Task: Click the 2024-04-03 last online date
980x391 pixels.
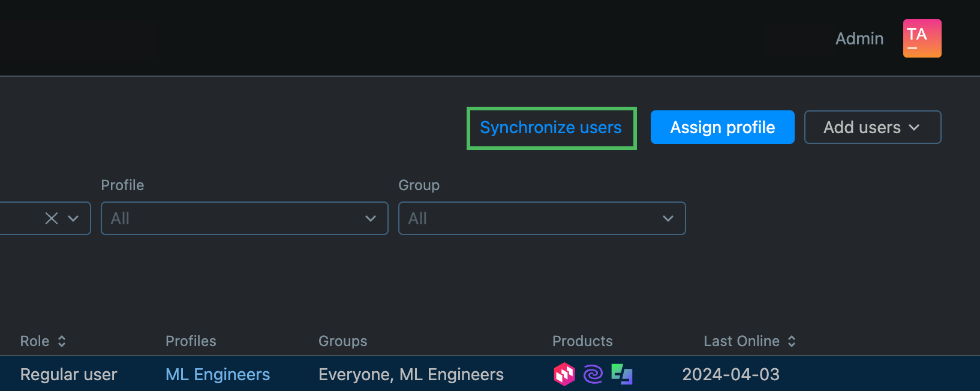Action: click(731, 374)
